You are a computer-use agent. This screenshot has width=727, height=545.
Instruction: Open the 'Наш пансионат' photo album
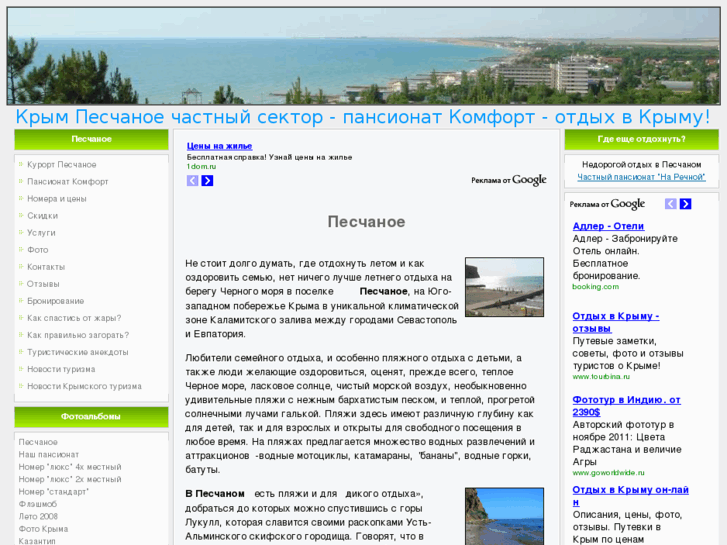(x=49, y=454)
